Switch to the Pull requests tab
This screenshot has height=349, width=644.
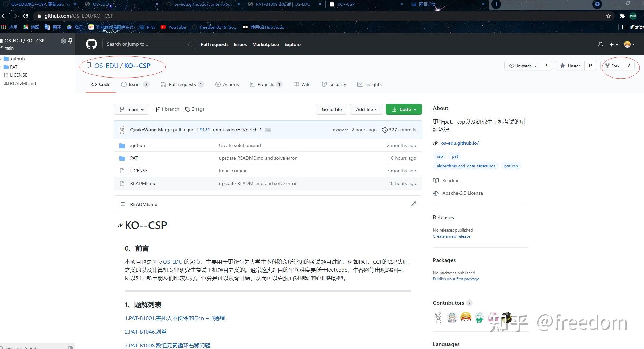[x=182, y=84]
